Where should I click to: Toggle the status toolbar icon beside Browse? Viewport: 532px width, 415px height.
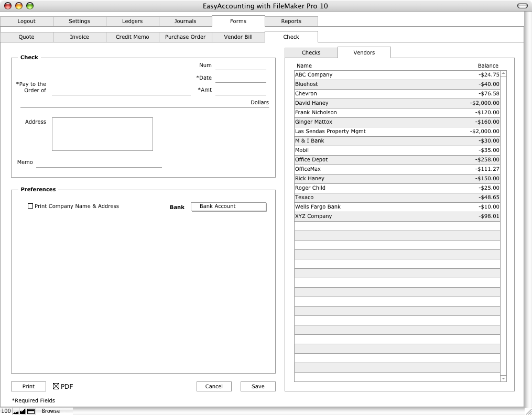pyautogui.click(x=31, y=411)
